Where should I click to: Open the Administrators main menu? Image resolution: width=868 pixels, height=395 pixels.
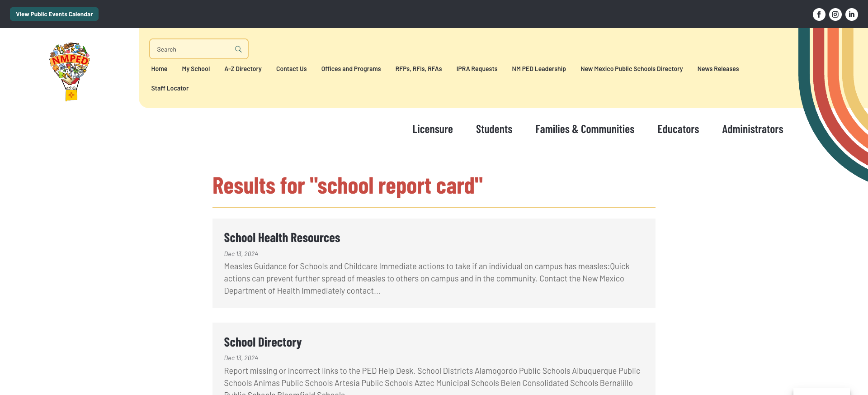[x=753, y=129]
